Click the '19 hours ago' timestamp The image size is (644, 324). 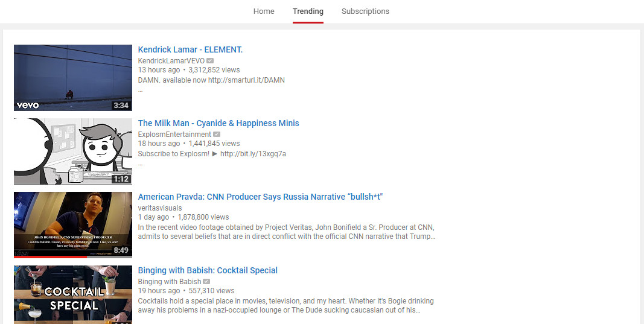click(159, 290)
